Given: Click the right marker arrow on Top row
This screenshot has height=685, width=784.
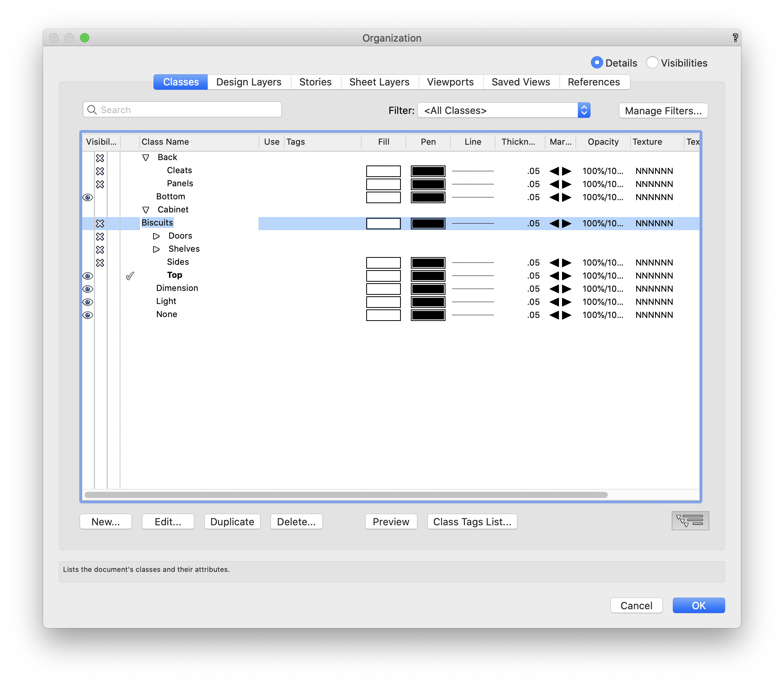Looking at the screenshot, I should 566,276.
